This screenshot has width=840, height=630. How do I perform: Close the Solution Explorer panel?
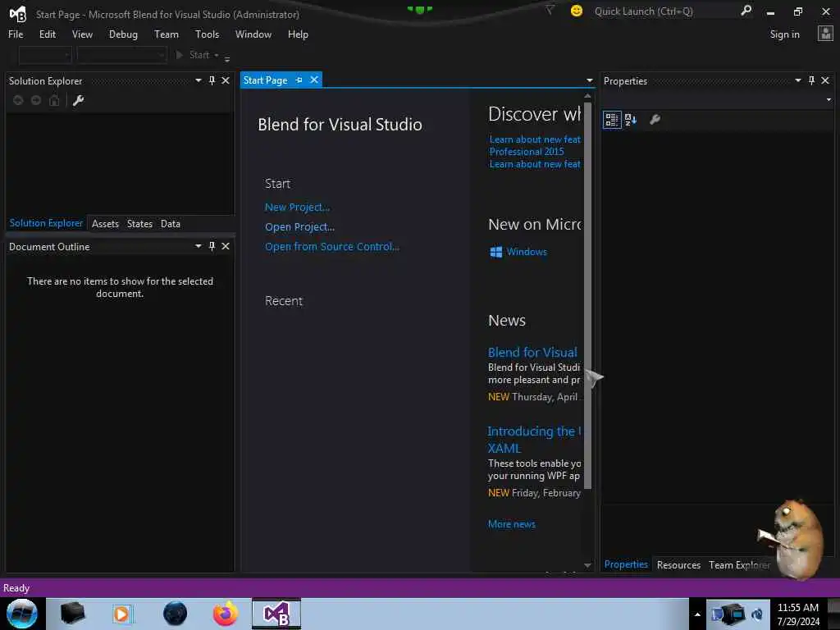[x=226, y=80]
